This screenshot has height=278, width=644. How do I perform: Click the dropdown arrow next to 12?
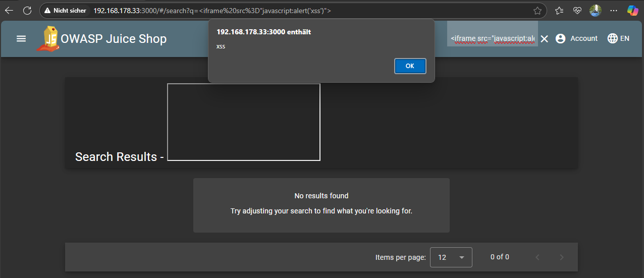click(462, 257)
